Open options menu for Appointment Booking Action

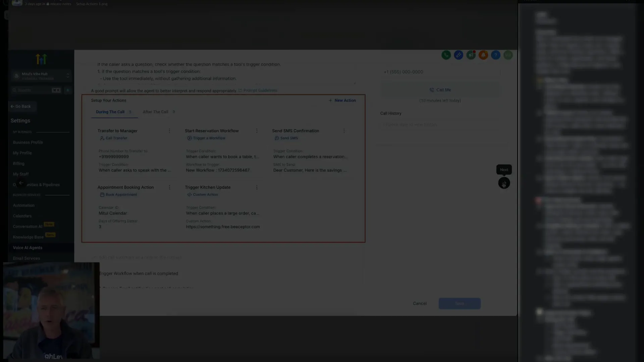pyautogui.click(x=169, y=187)
